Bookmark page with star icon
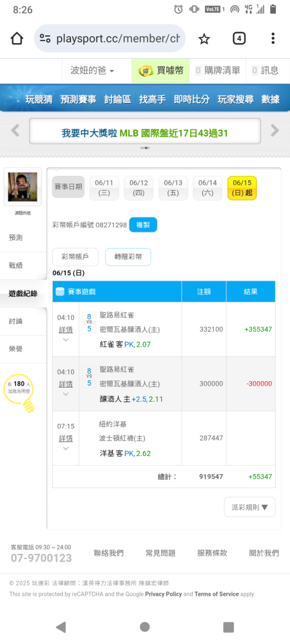 click(204, 39)
